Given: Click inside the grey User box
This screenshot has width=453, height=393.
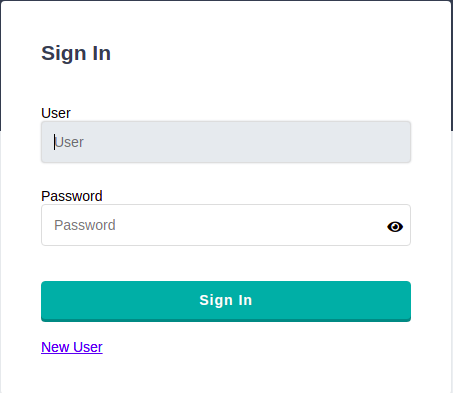Looking at the screenshot, I should coord(226,142).
